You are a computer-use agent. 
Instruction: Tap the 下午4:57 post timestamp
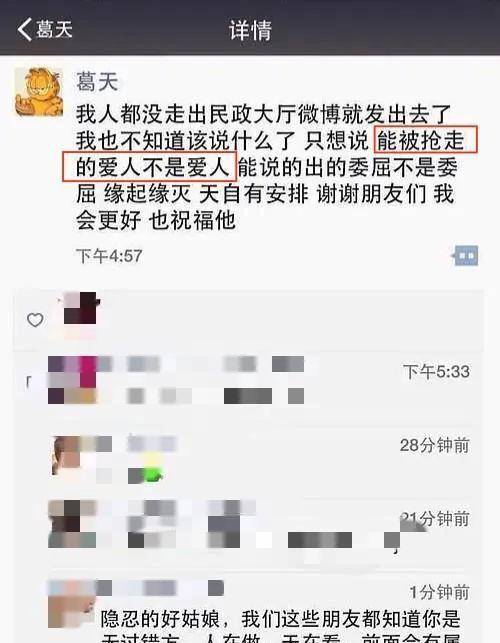click(x=109, y=256)
